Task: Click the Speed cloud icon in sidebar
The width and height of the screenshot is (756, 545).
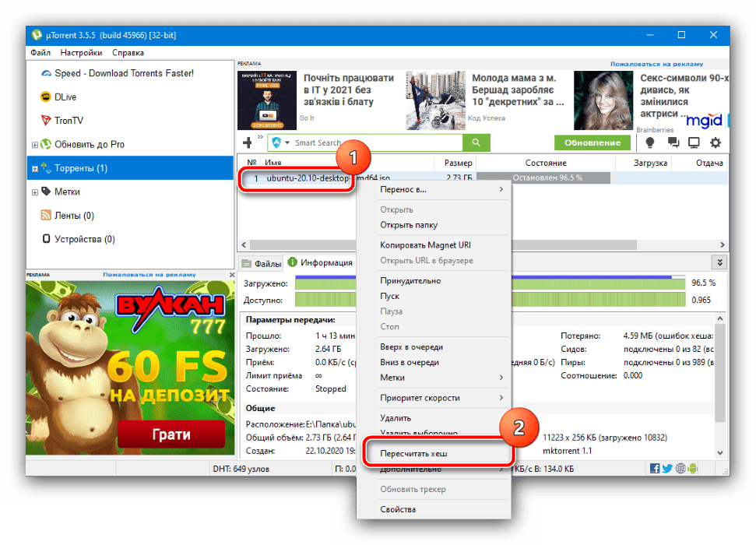Action: (x=46, y=73)
